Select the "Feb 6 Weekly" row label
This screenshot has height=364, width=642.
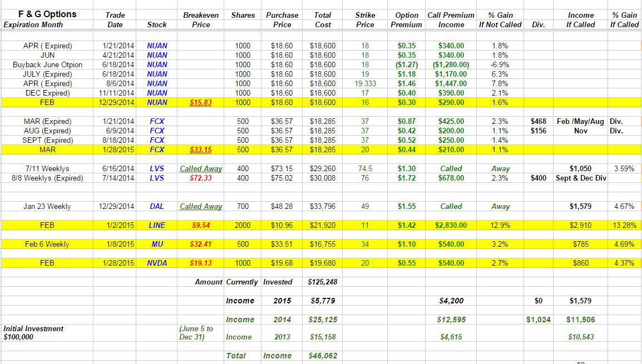pyautogui.click(x=47, y=244)
